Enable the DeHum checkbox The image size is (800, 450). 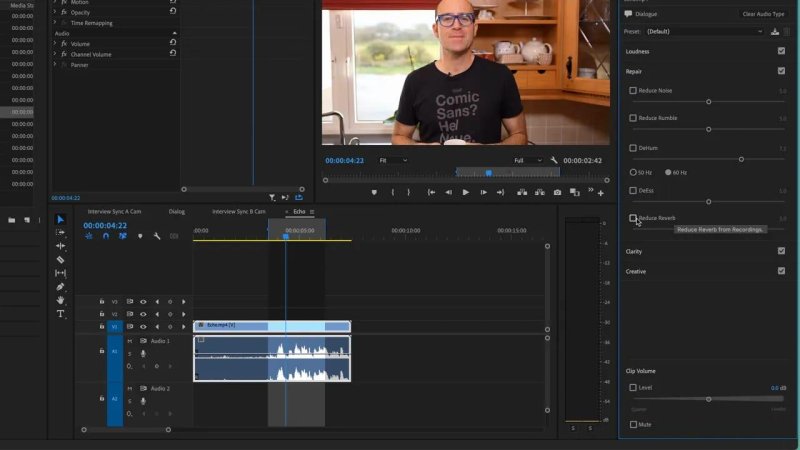633,148
